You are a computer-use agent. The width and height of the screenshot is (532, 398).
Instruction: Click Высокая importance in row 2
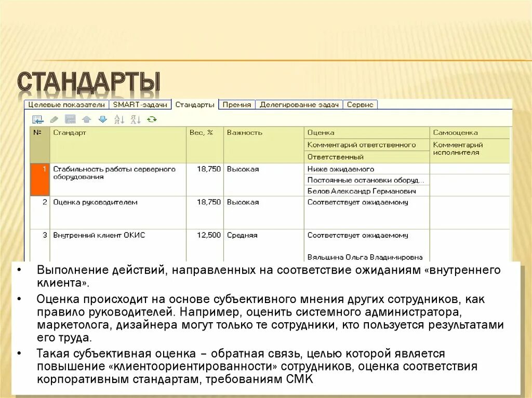click(264, 213)
